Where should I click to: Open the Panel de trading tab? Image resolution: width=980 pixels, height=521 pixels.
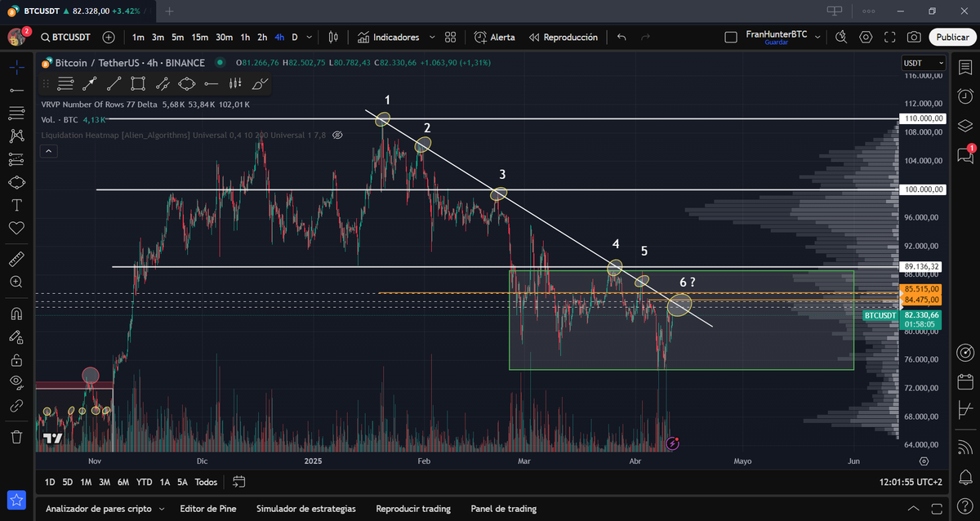point(504,509)
